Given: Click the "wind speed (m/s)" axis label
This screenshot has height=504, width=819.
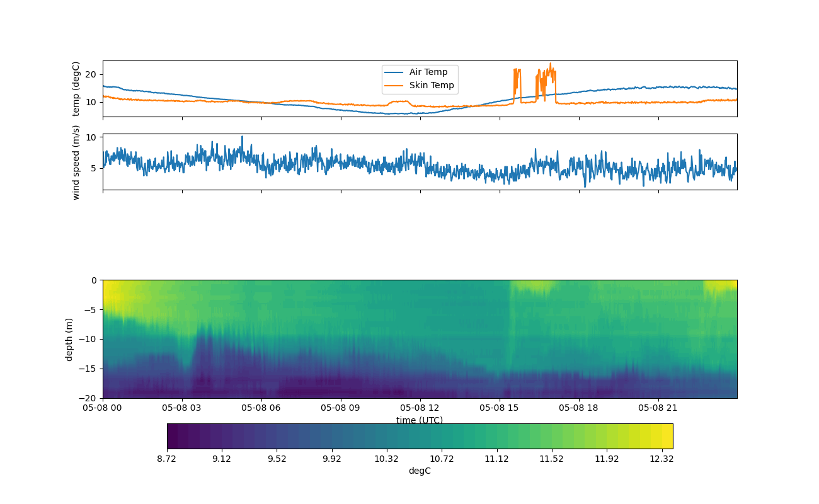Looking at the screenshot, I should (76, 162).
